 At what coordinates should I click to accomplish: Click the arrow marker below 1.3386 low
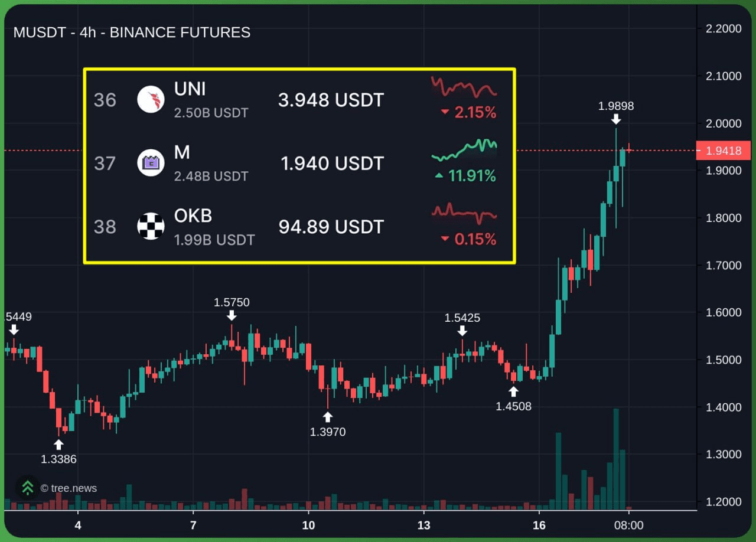[x=58, y=445]
